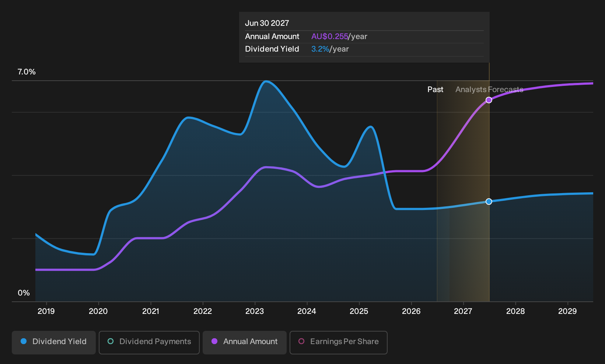
Task: Click the AU$0.255 annual amount in tooltip
Action: (x=330, y=36)
